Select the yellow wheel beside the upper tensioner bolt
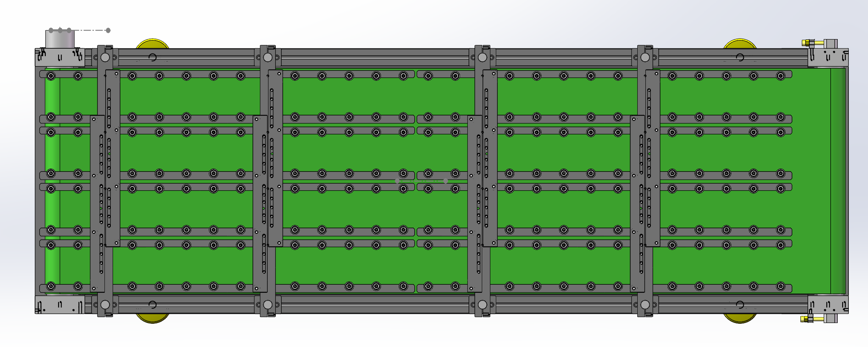This screenshot has width=868, height=347. [x=740, y=44]
